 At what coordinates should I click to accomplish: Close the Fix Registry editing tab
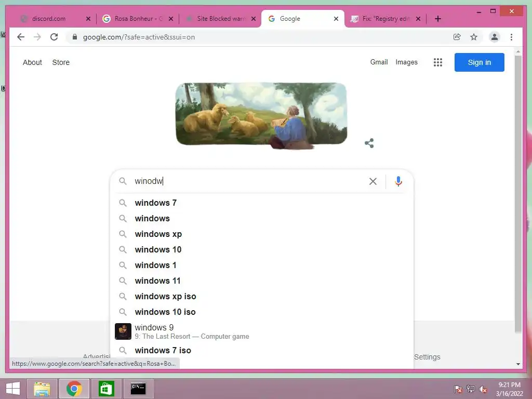[418, 19]
